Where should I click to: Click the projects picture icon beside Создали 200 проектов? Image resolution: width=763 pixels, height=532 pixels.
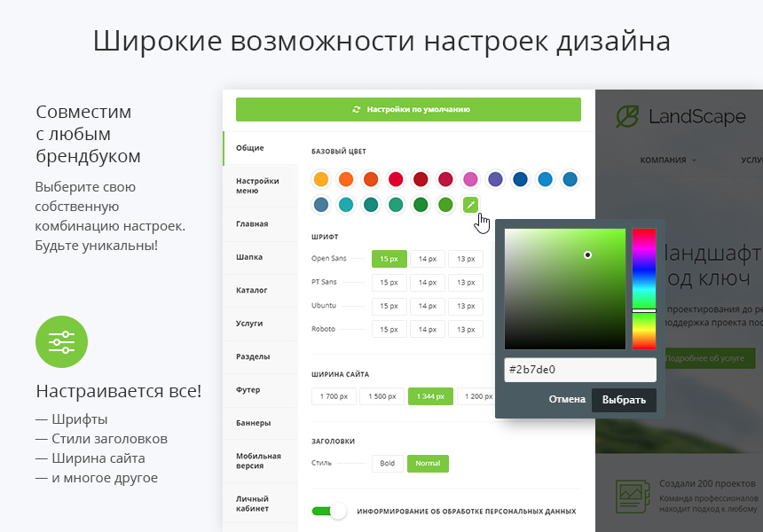(x=631, y=493)
